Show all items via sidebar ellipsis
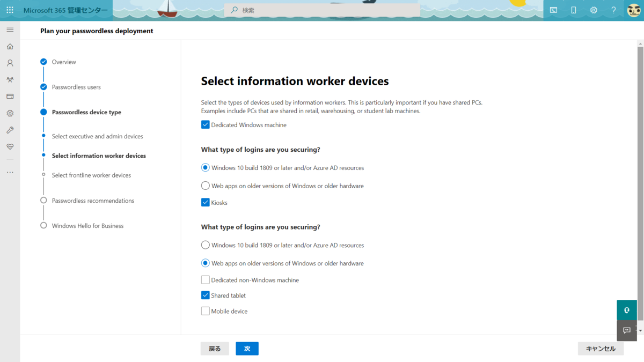Screen dimensions: 644x362 coord(10,172)
